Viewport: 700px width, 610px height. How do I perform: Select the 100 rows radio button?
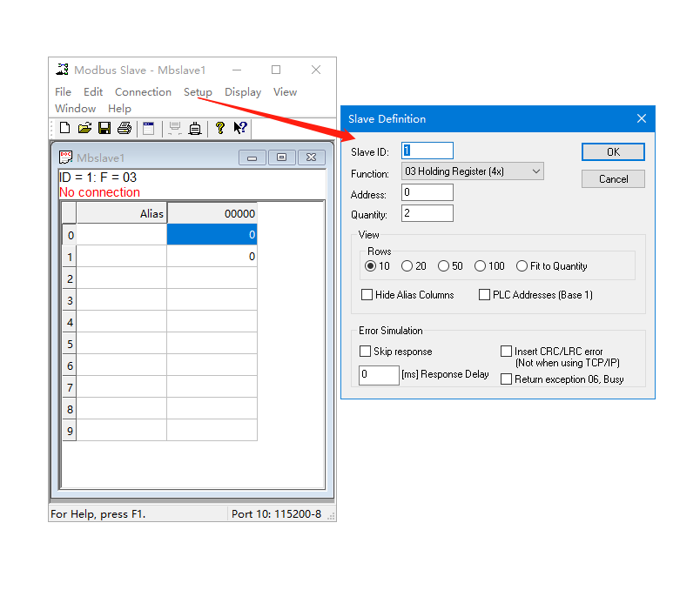(x=480, y=266)
